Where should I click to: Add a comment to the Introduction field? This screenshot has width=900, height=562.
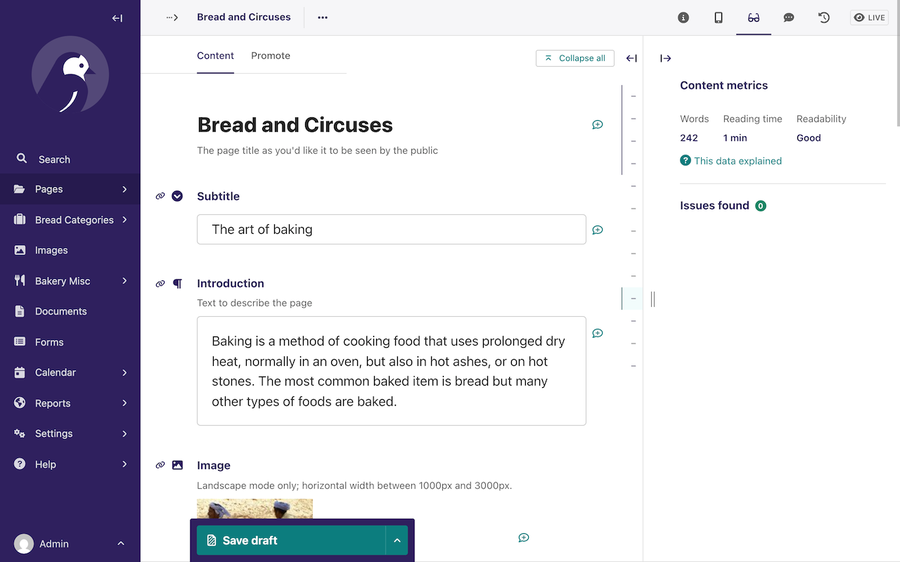point(597,334)
